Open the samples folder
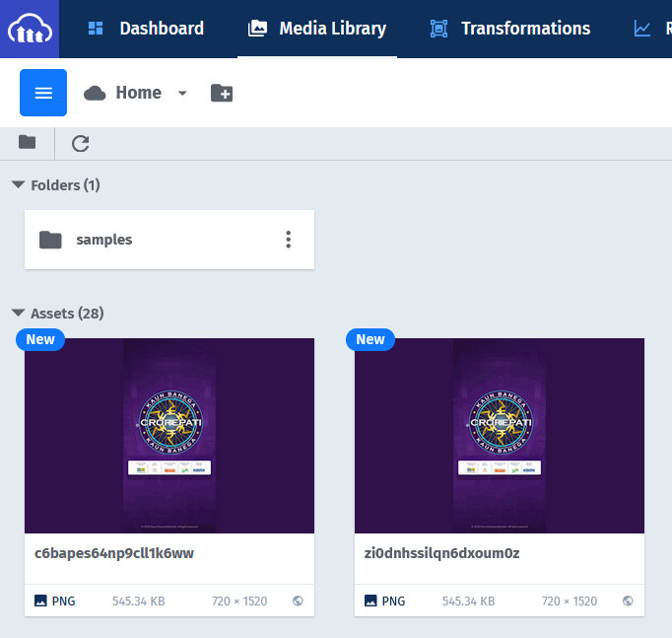672x638 pixels. pos(169,240)
